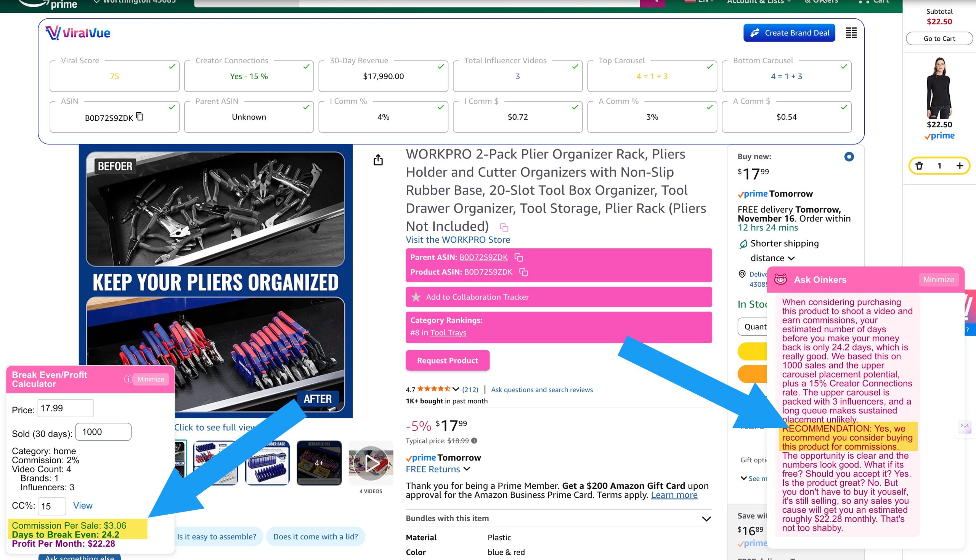Play the product video thumbnail
The image size is (976, 560).
[371, 463]
